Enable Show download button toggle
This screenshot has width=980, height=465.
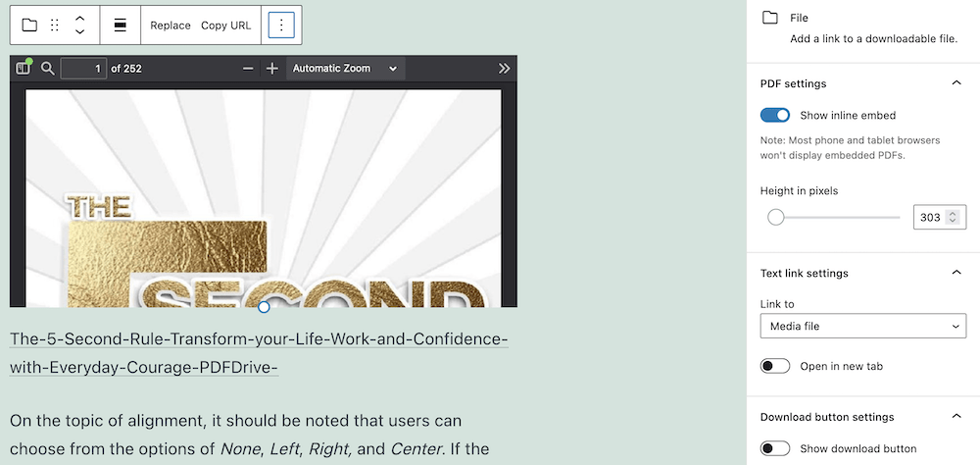[x=775, y=448]
